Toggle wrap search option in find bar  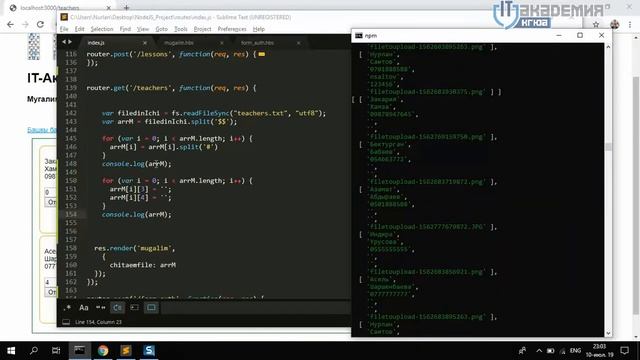click(x=118, y=307)
